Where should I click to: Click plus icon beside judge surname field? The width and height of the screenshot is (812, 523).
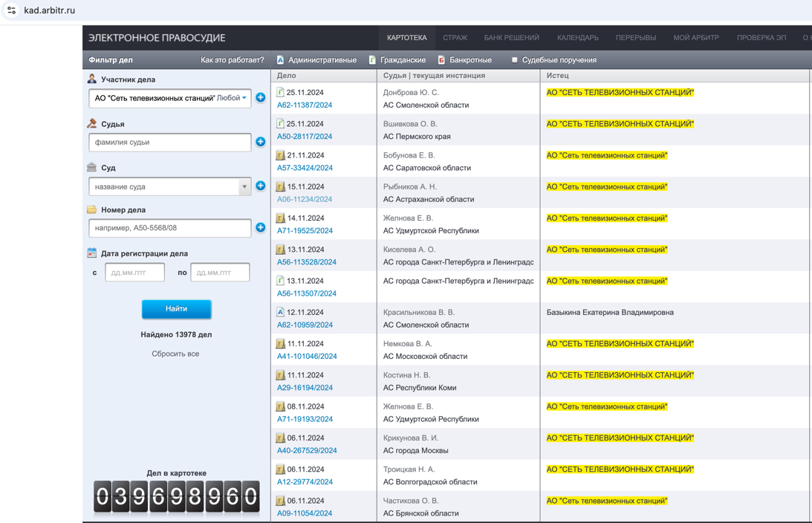tap(261, 142)
